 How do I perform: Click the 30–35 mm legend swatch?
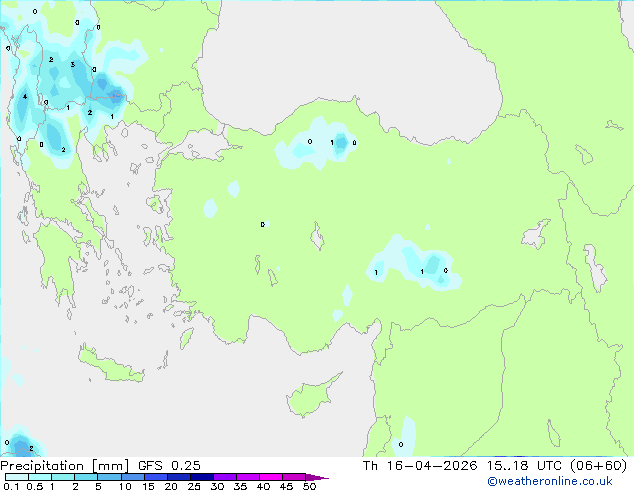click(x=224, y=477)
